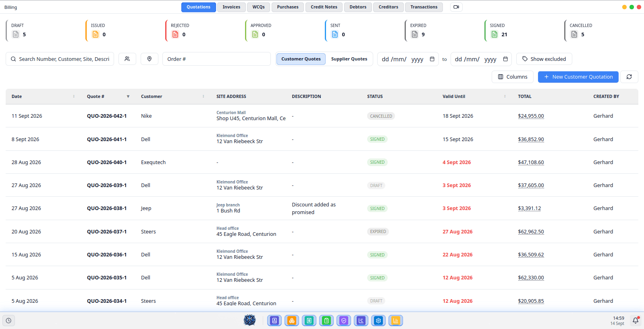Click New Customer Quotation button
Screen dimensions: 644x329
(578, 77)
